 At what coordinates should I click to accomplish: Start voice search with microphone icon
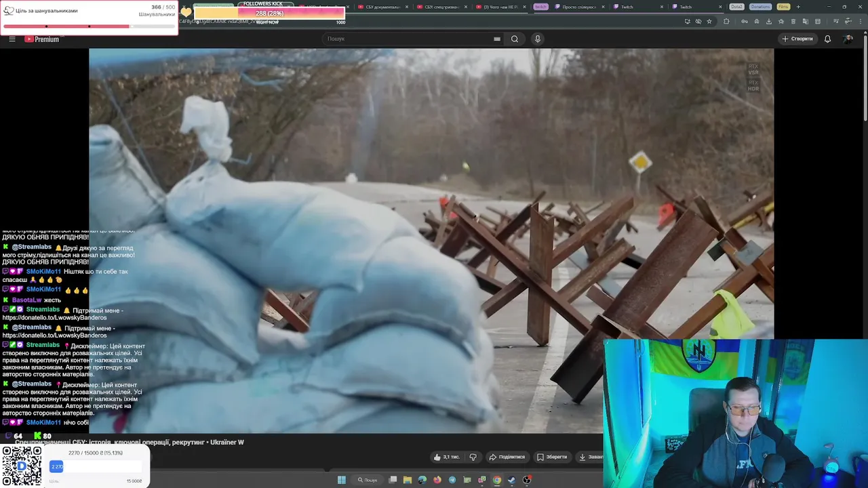tap(538, 39)
